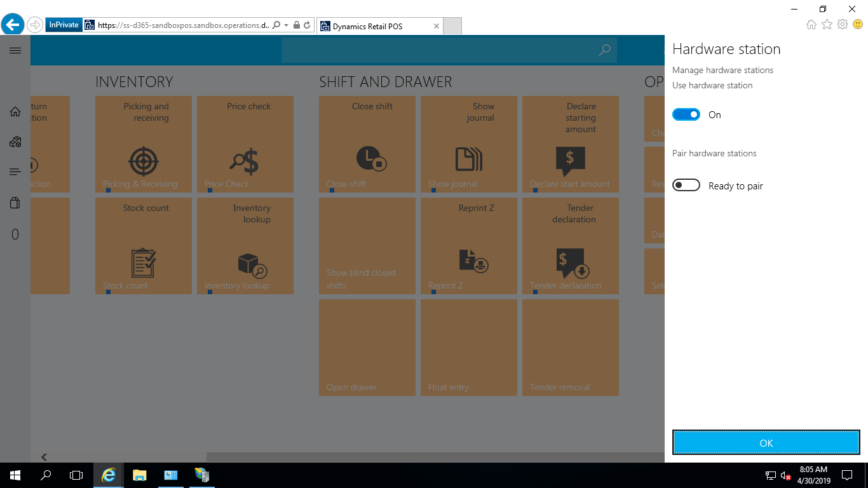Click the browser back arrow button
Viewport: 868px width, 488px height.
pyautogui.click(x=13, y=25)
